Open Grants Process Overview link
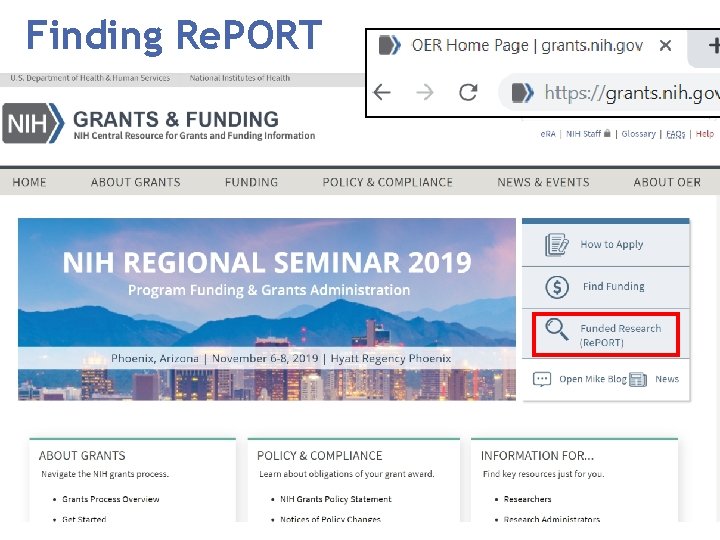 pyautogui.click(x=111, y=499)
